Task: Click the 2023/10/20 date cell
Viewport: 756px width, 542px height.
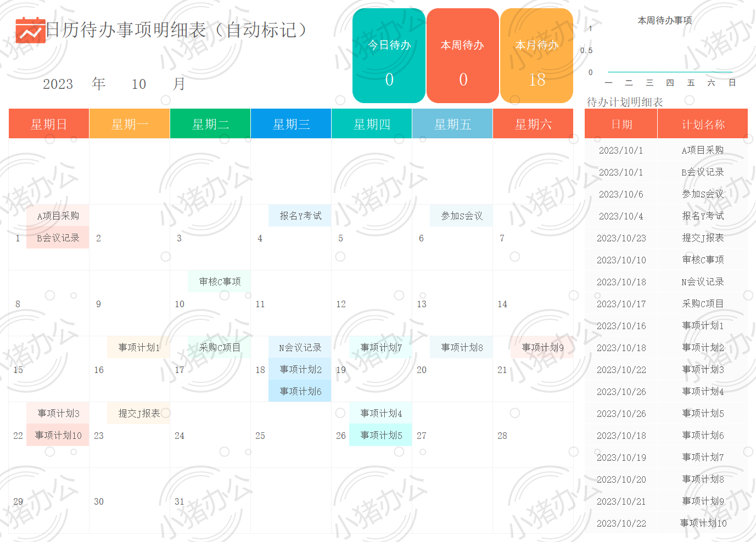Action: click(x=621, y=479)
